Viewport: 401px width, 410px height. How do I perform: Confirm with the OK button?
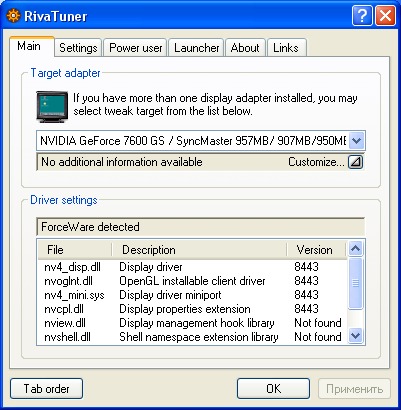click(273, 389)
